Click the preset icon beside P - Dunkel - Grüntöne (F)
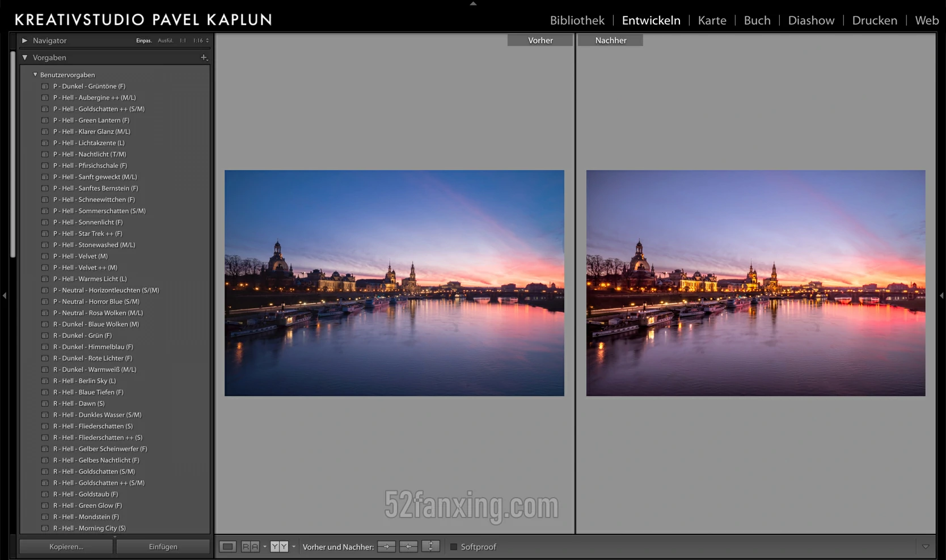 click(x=45, y=86)
